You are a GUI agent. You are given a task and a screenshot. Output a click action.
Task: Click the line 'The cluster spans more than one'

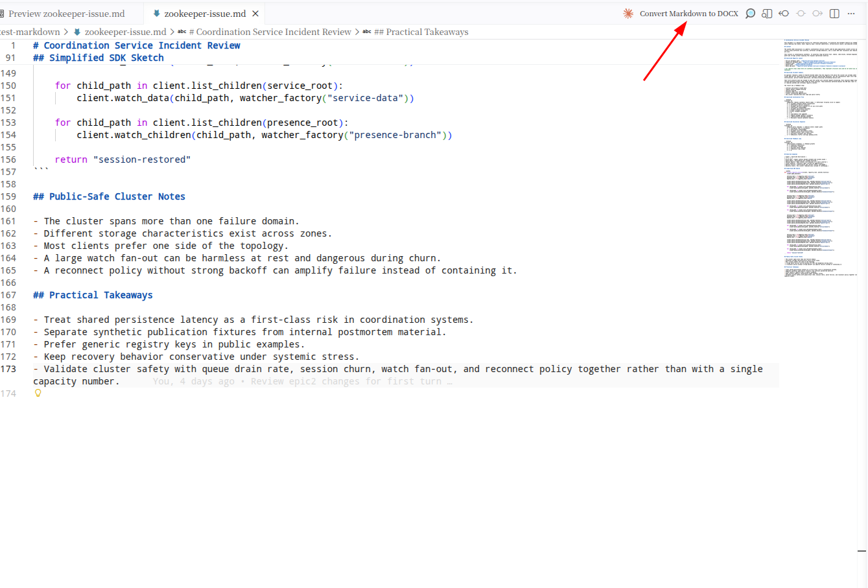pyautogui.click(x=167, y=221)
